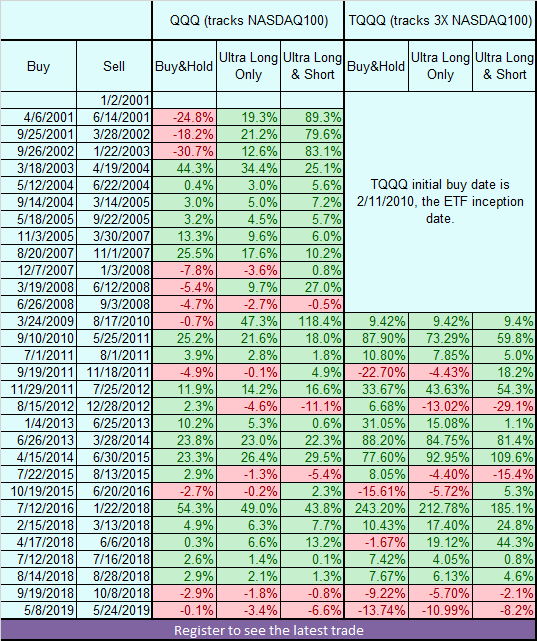Click the Register to see the latest trade banner
Screen dimensions: 537x641
coord(268,630)
